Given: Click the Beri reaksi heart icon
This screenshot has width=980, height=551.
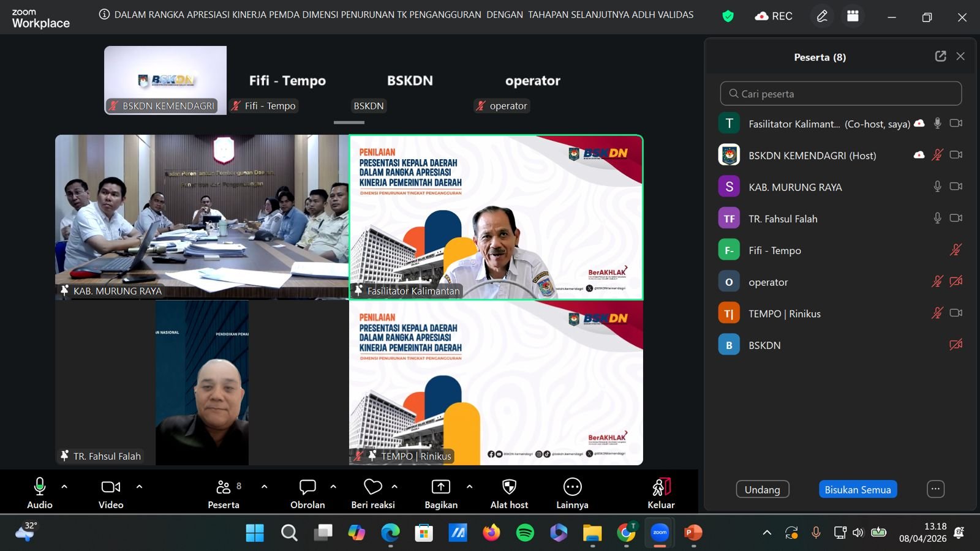Looking at the screenshot, I should pyautogui.click(x=372, y=487).
